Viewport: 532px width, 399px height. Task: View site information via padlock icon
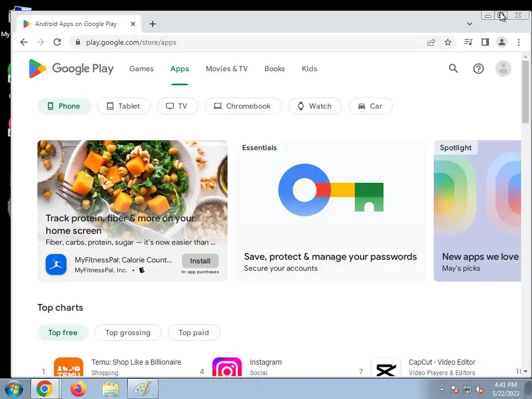pos(78,42)
